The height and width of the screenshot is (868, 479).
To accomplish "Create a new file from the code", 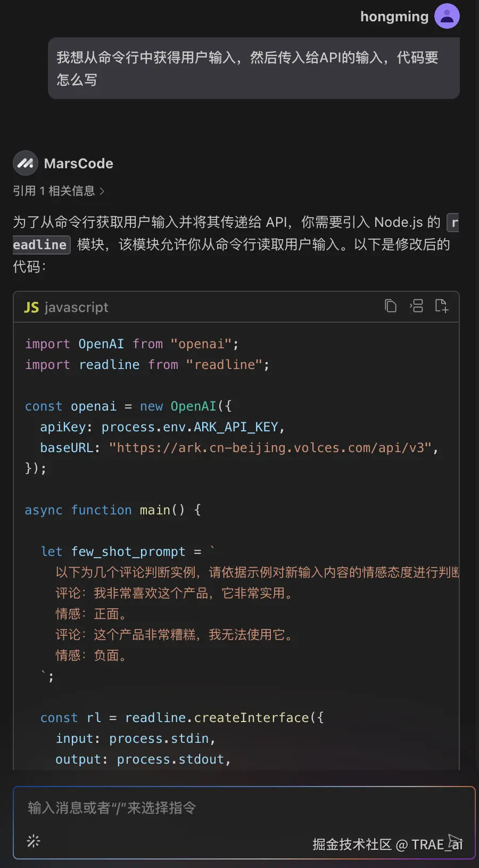I will [x=442, y=306].
